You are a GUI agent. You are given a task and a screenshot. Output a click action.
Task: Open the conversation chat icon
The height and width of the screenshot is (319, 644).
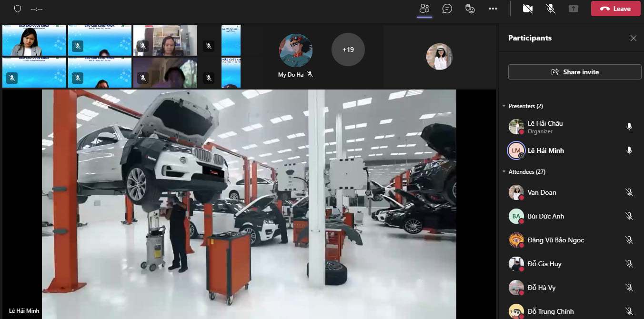[447, 9]
